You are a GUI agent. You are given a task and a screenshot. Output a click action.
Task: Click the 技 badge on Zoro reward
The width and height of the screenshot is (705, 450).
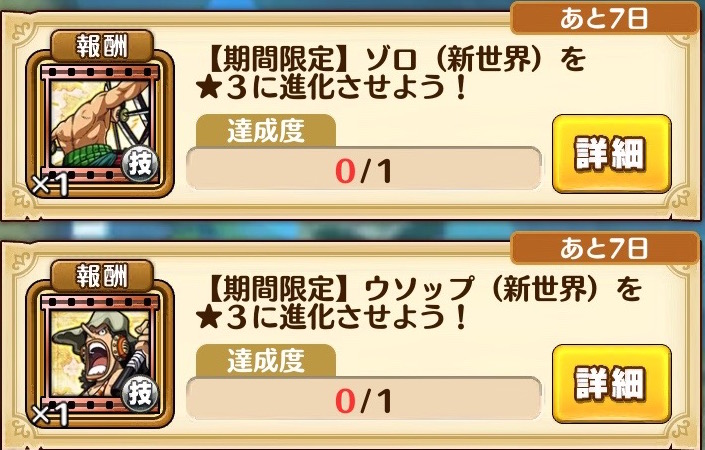pos(141,164)
